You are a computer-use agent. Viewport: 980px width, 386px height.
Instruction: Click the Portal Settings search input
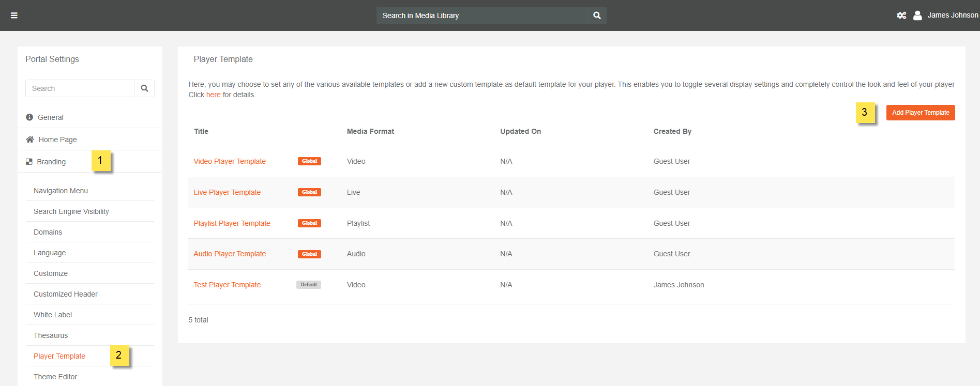coord(80,88)
